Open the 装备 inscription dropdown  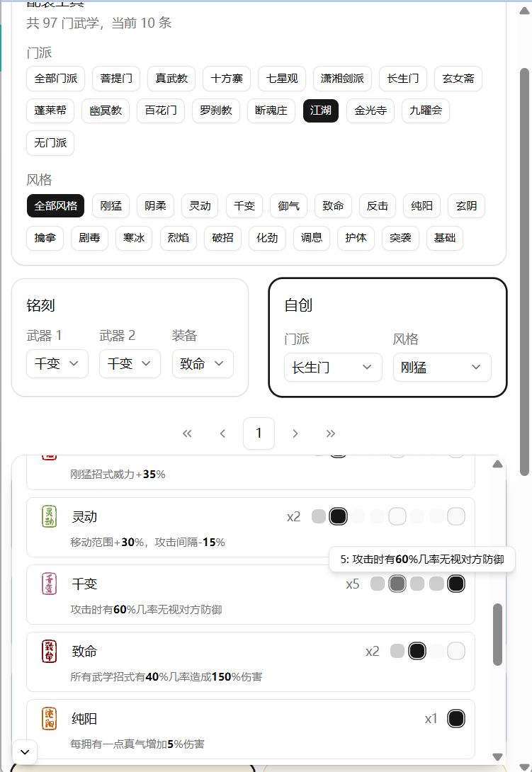click(x=203, y=364)
